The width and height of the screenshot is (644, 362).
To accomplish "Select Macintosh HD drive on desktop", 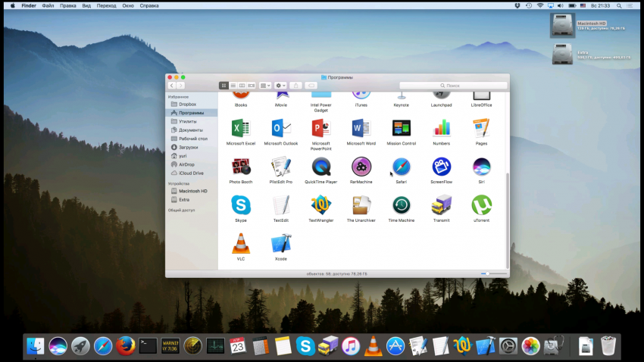I will pos(562,26).
